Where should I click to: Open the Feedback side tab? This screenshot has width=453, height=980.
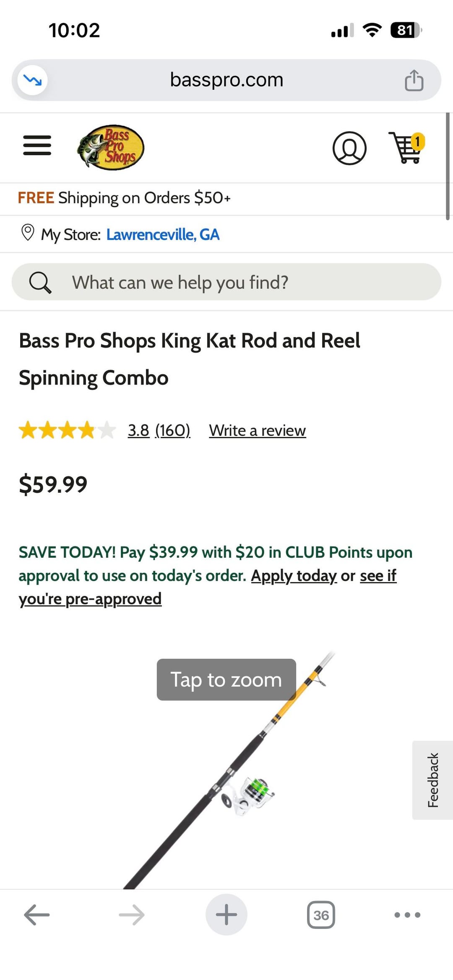pyautogui.click(x=432, y=780)
